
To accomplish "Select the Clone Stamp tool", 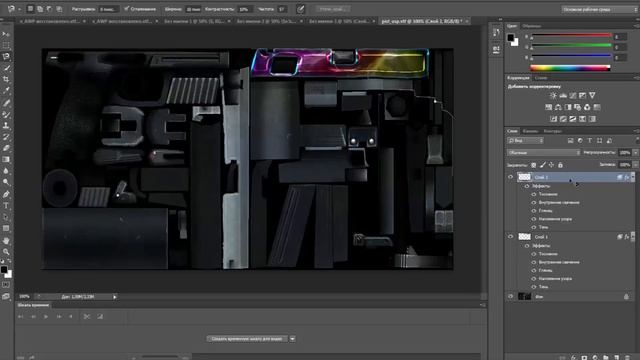I will click(x=6, y=126).
